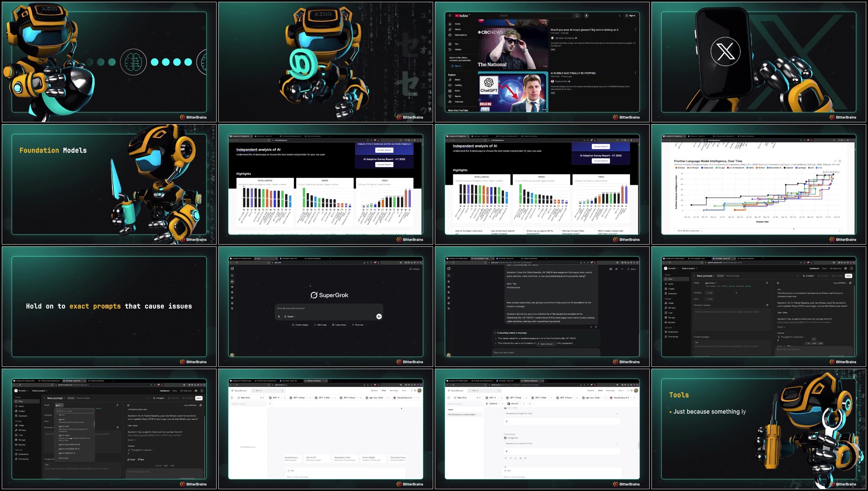Open Audio in the OpenAI model-list frame sidebar
This screenshot has width=868, height=491.
tap(19, 406)
